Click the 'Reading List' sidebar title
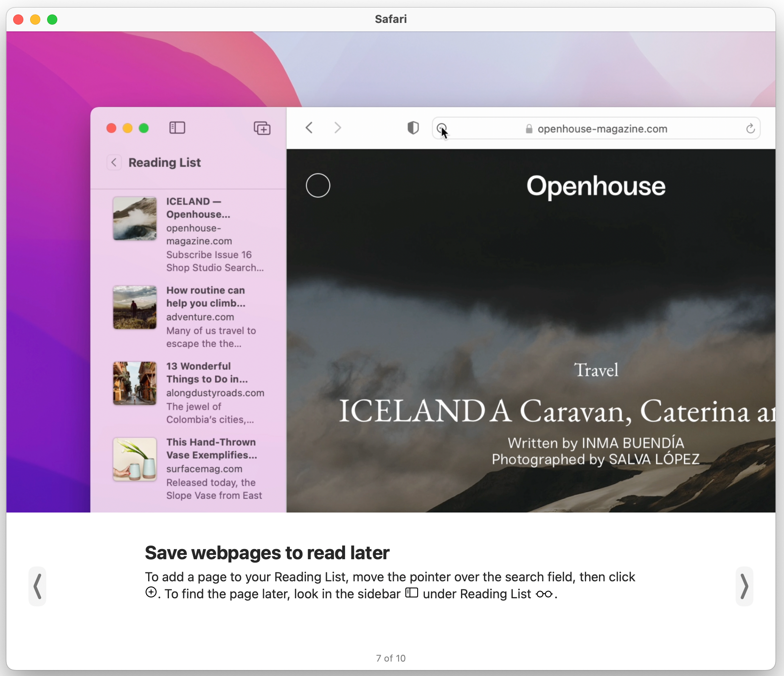 point(165,163)
